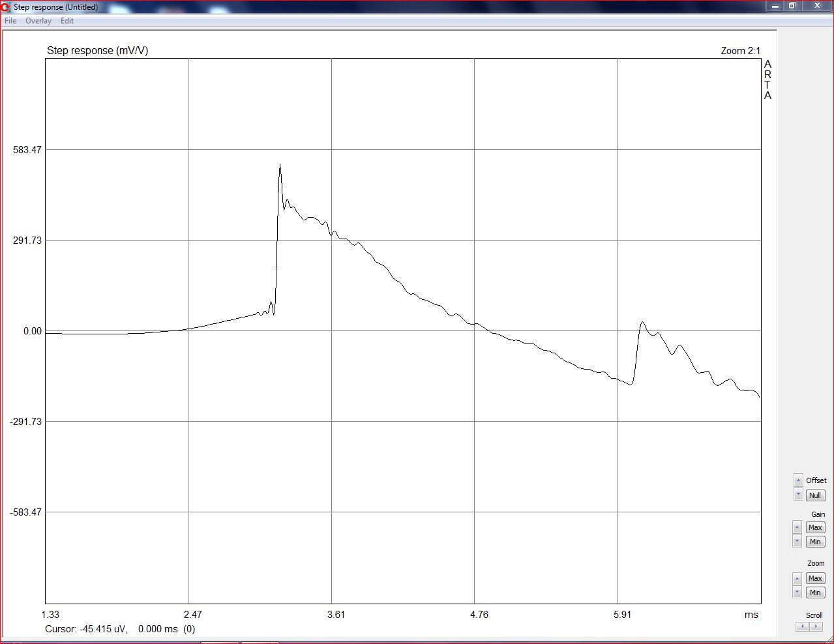
Task: Set Gain to Min
Action: pyautogui.click(x=815, y=542)
